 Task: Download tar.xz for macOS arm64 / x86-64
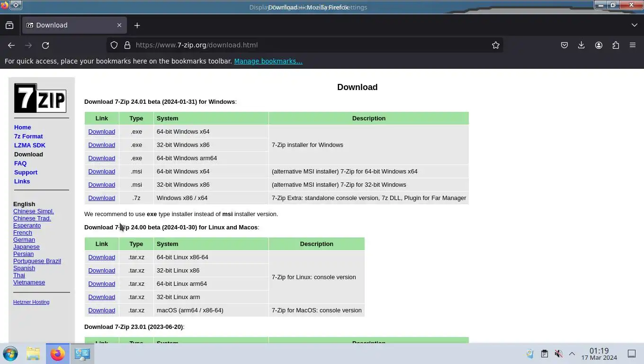coord(101,310)
